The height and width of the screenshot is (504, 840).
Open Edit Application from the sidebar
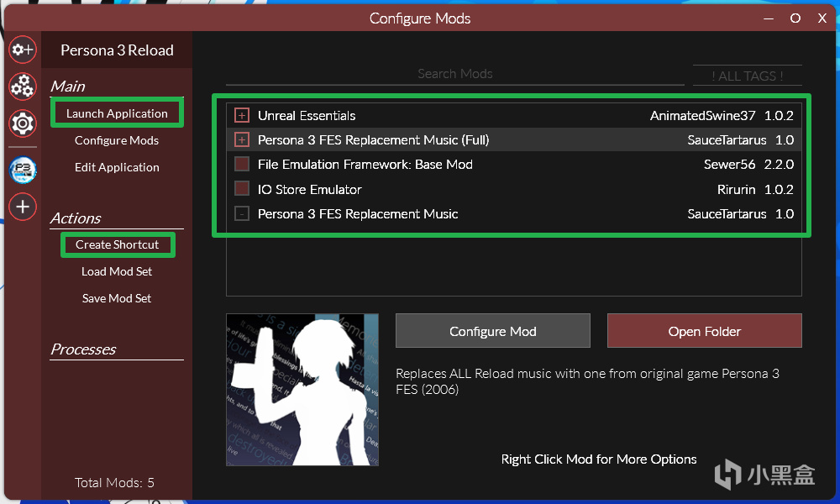pyautogui.click(x=117, y=167)
